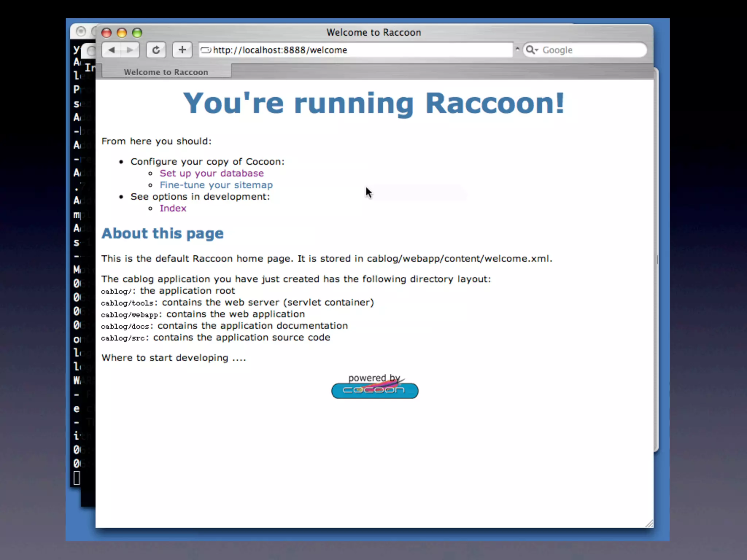Click the terminal window behind the browser
This screenshot has width=747, height=560.
77,255
